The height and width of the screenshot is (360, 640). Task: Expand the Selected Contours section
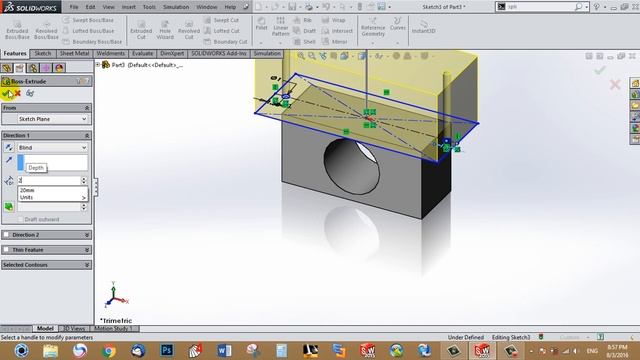tap(87, 264)
